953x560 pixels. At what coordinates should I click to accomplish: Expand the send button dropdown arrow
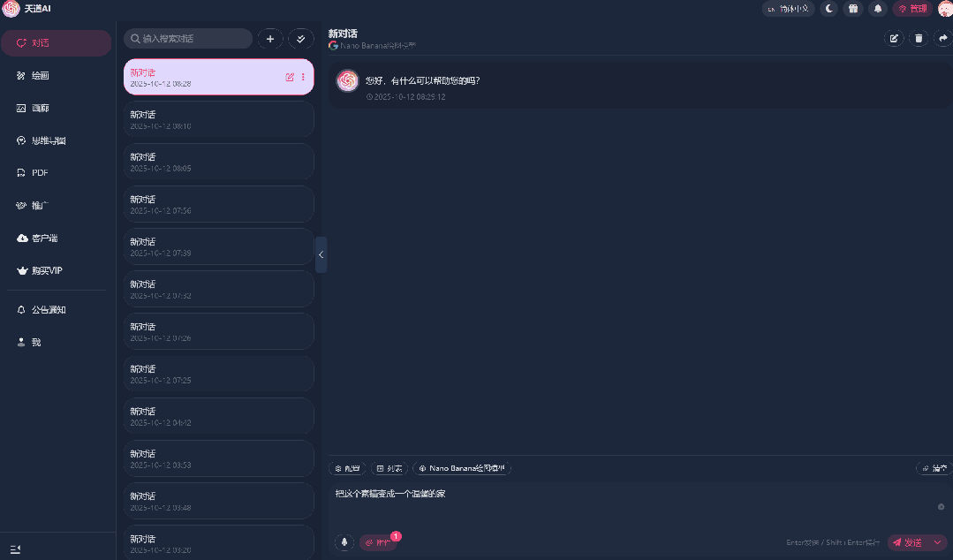pyautogui.click(x=938, y=542)
